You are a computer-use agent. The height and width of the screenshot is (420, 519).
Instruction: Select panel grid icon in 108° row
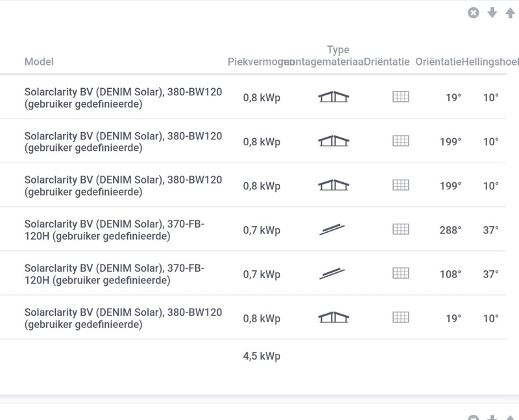tap(401, 274)
